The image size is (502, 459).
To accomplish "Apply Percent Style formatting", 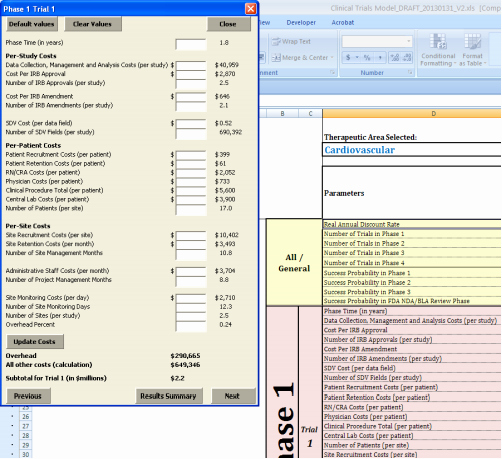I will [x=367, y=57].
